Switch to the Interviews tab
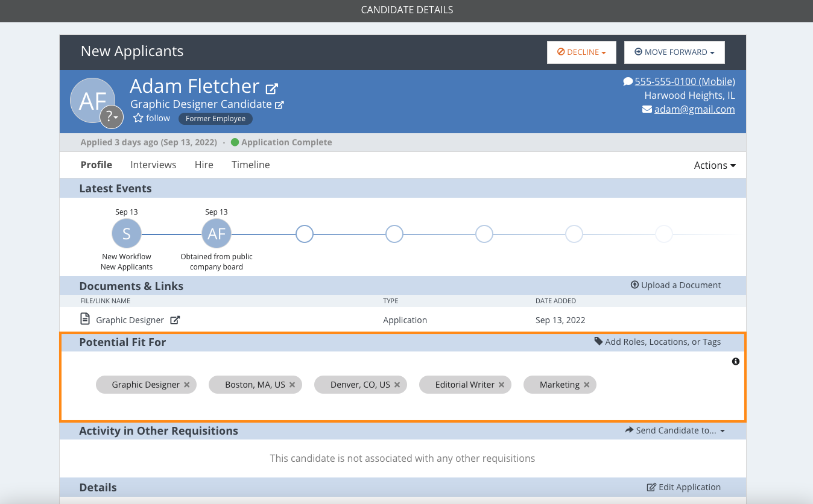The width and height of the screenshot is (813, 504). (x=153, y=165)
